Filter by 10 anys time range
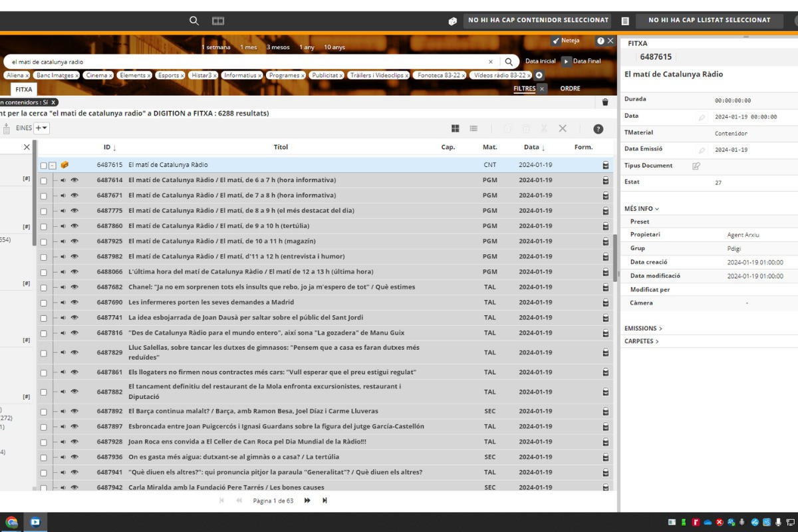This screenshot has width=798, height=532. (x=334, y=47)
